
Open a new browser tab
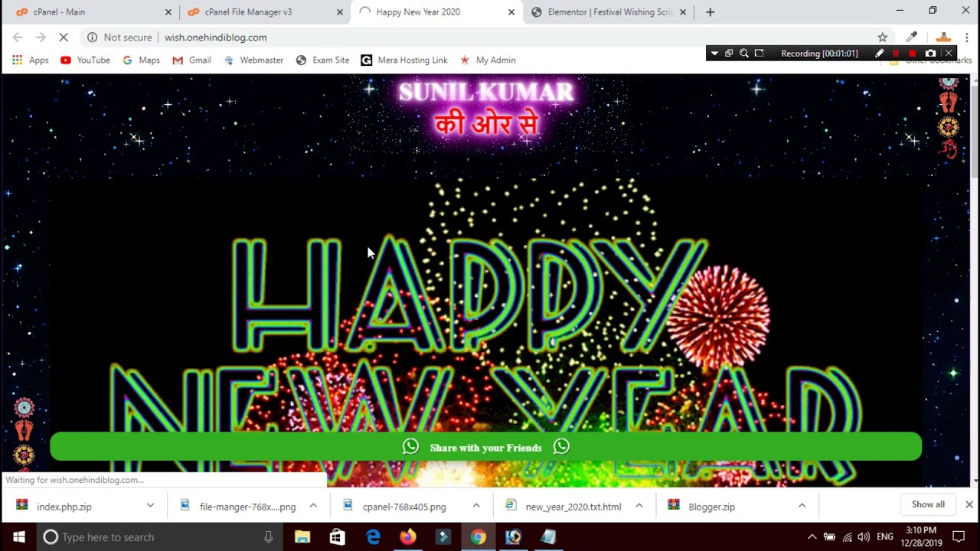pos(710,12)
